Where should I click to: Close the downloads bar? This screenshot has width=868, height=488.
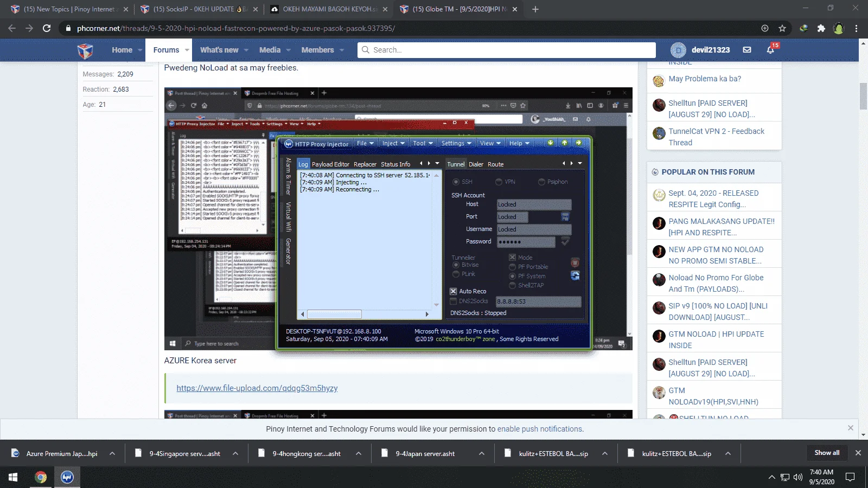(x=858, y=453)
